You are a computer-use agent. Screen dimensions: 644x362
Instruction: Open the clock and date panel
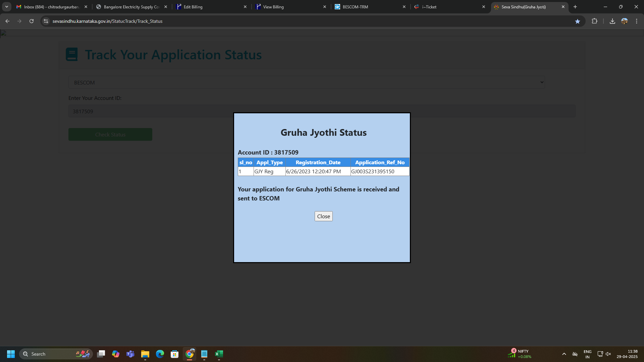point(627,354)
